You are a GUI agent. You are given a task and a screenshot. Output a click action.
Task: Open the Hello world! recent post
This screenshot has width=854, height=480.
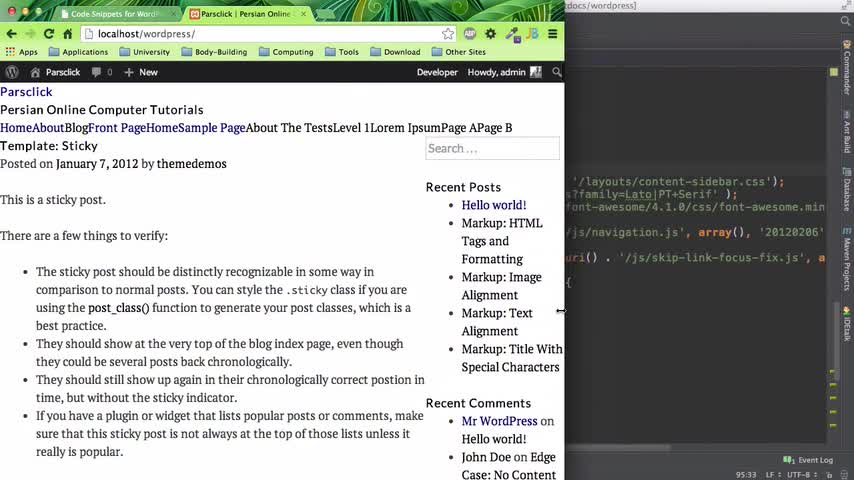494,205
